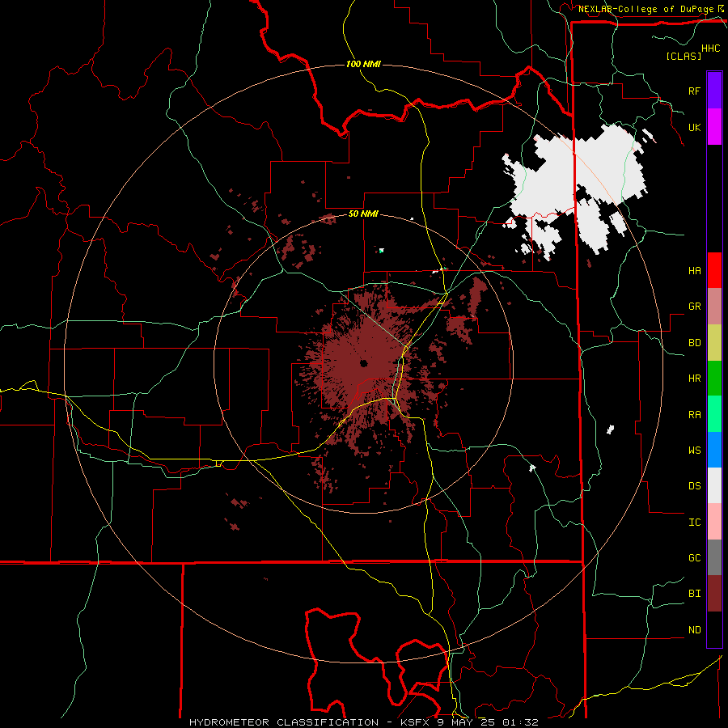
Task: Click the UK magenta legend swatch
Action: [x=714, y=127]
